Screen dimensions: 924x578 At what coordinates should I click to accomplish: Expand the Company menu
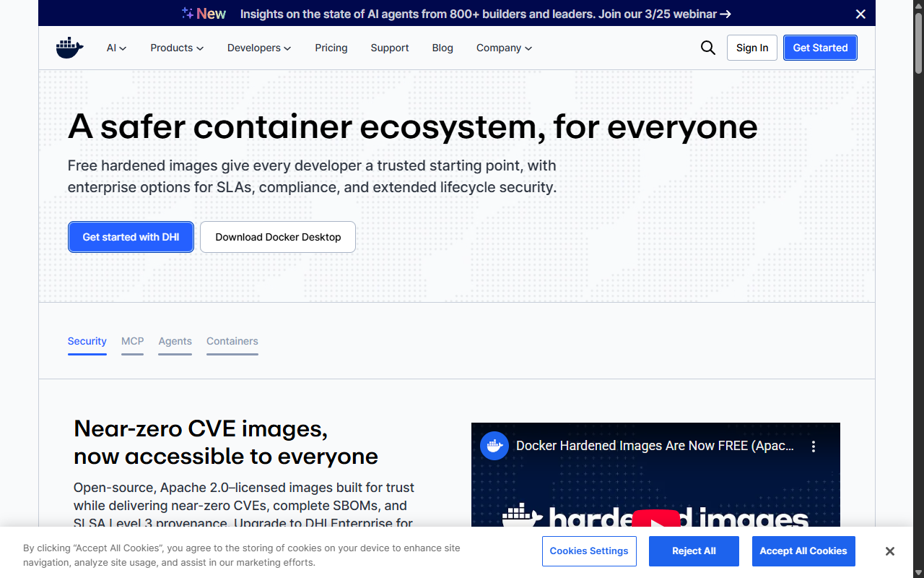504,48
